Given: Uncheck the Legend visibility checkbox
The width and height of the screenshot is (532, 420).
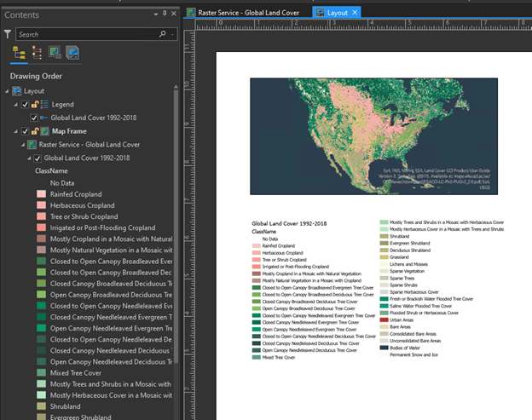Looking at the screenshot, I should pyautogui.click(x=25, y=104).
